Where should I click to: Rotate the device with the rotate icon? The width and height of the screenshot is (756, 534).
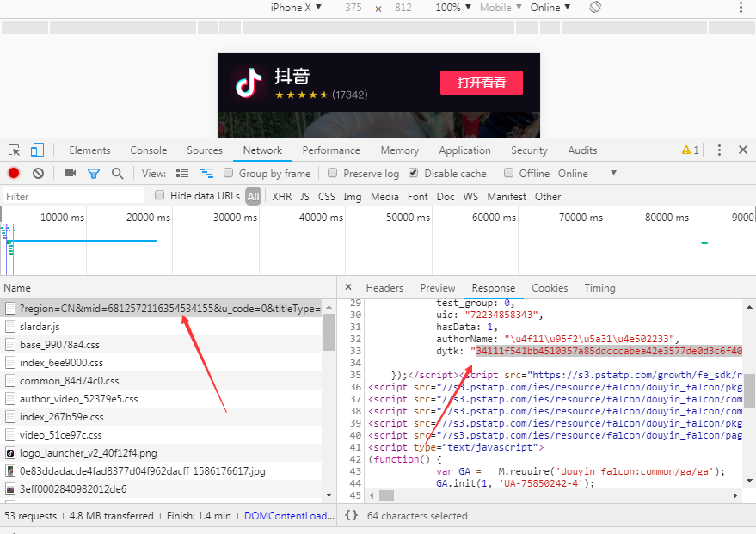tap(595, 7)
